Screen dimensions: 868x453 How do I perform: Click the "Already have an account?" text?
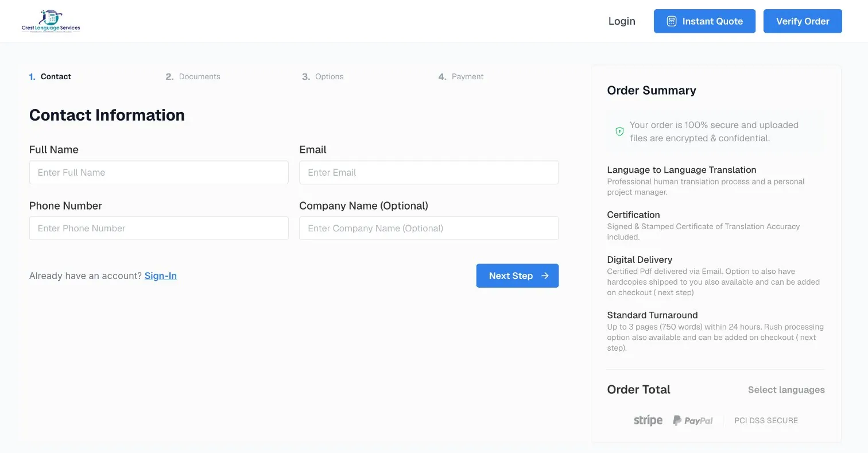(86, 276)
